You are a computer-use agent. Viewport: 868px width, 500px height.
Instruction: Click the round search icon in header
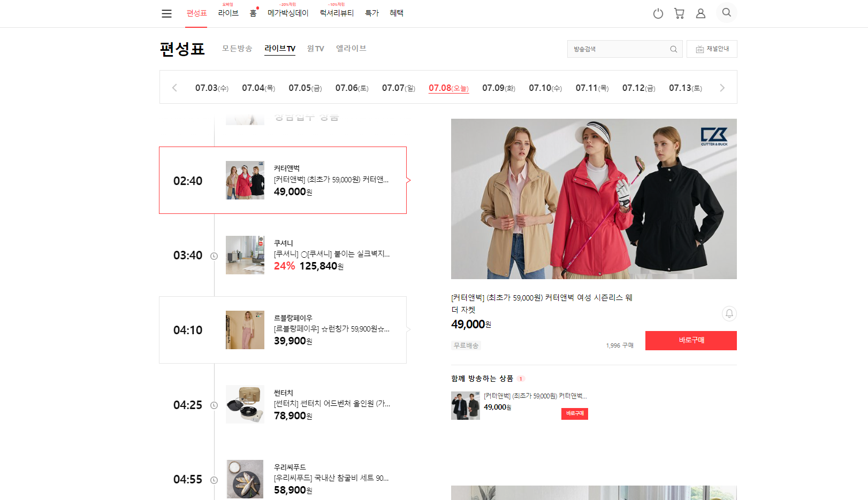coord(726,12)
